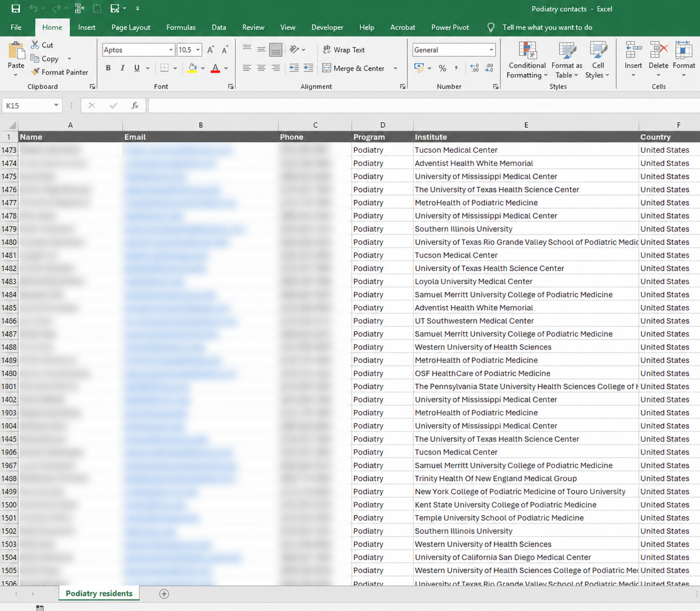This screenshot has height=611, width=700.
Task: Select column E header
Action: point(526,125)
